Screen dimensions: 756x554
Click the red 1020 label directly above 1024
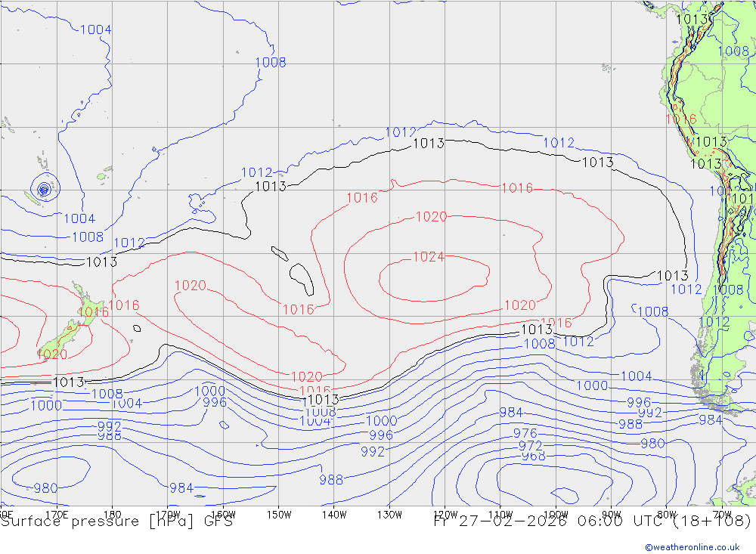(431, 217)
